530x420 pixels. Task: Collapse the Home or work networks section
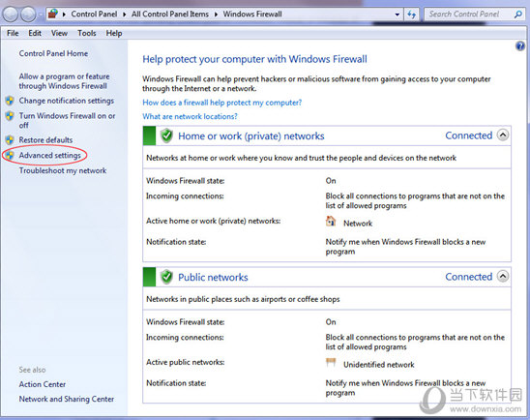503,135
